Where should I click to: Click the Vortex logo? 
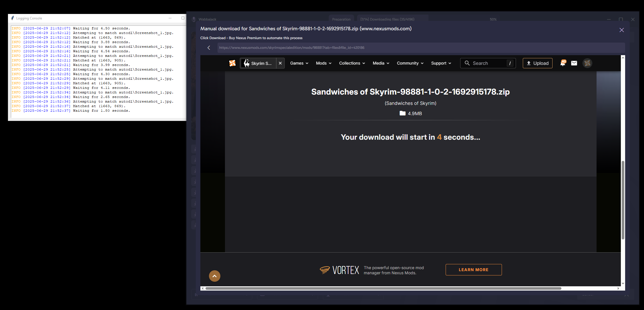(x=339, y=270)
